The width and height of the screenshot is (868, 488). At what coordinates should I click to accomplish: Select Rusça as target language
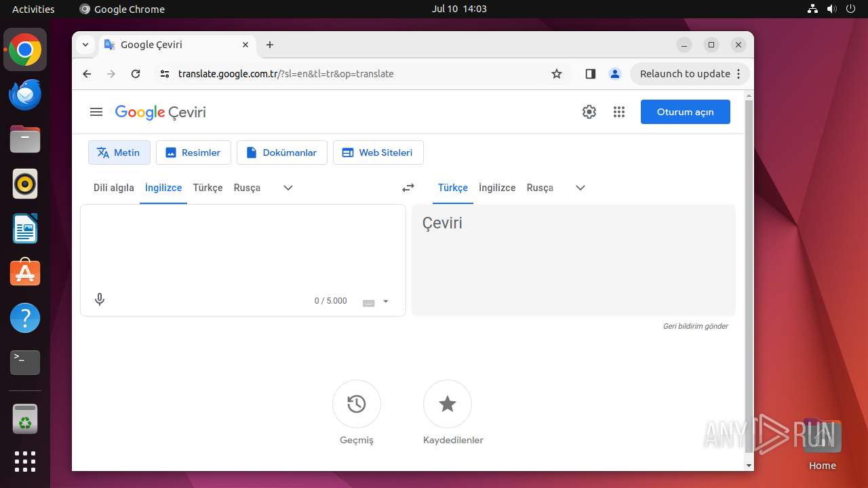coord(540,188)
